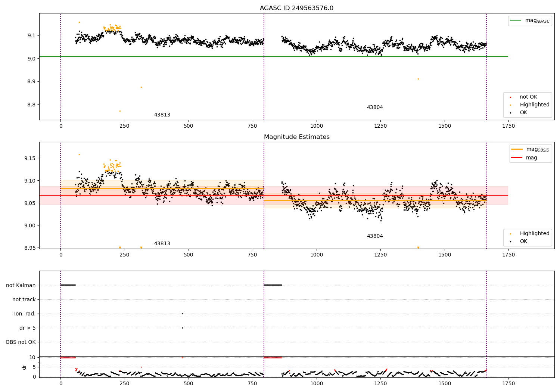This screenshot has height=392, width=560.
Task: Click the rotated 'dr' y-axis label
Action: [x=24, y=367]
